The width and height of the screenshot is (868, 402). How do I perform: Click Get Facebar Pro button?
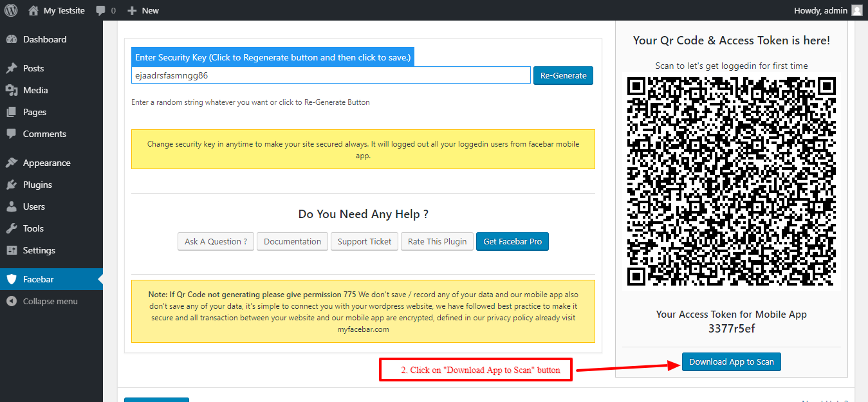512,241
